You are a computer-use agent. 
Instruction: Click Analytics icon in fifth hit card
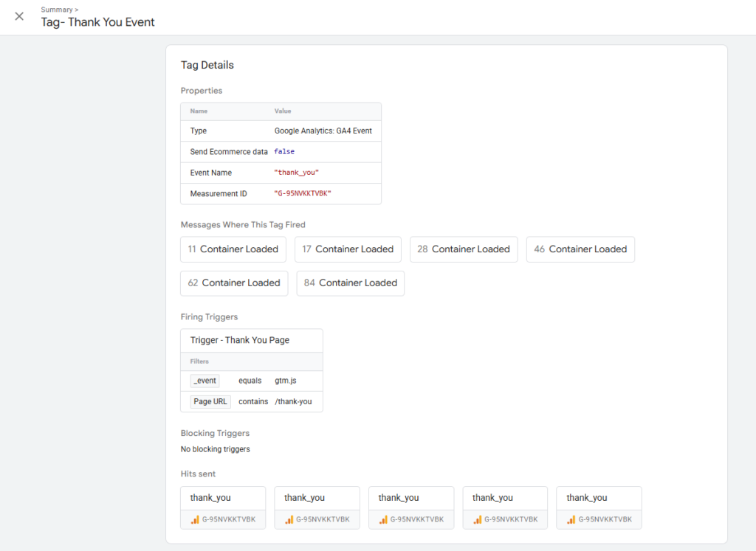point(572,519)
